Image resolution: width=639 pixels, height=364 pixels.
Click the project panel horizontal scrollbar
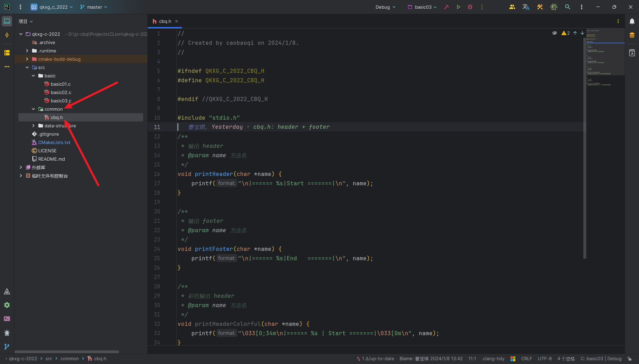(x=67, y=352)
